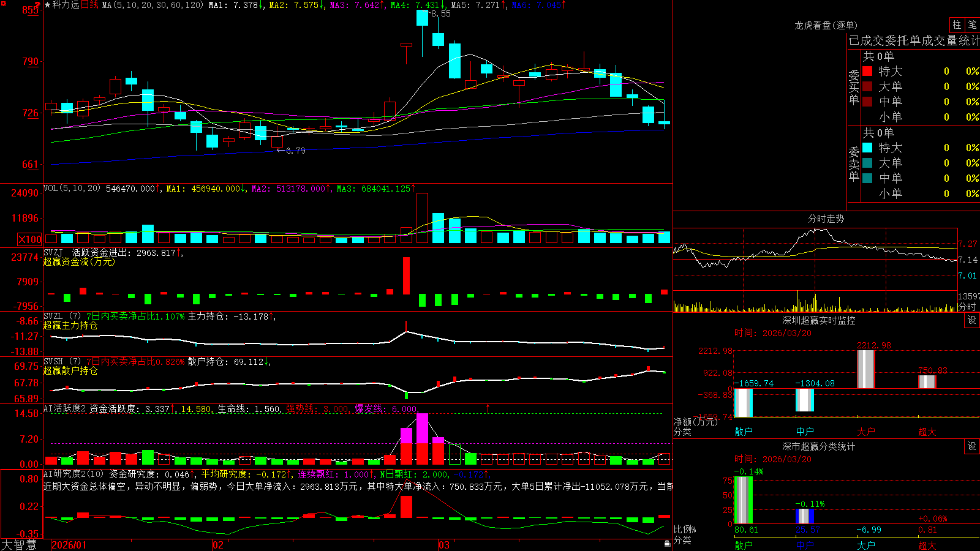
Task: Click the star icon beside 科力远
Action: click(48, 5)
